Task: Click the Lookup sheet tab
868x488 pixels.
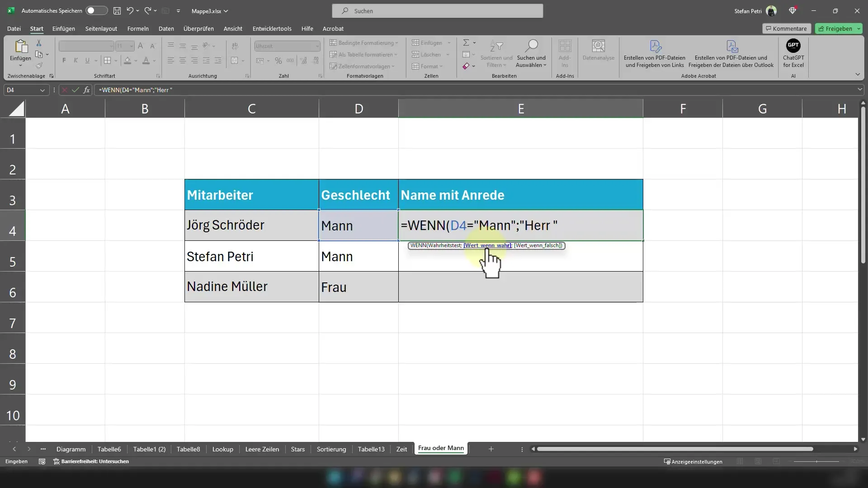Action: (222, 449)
